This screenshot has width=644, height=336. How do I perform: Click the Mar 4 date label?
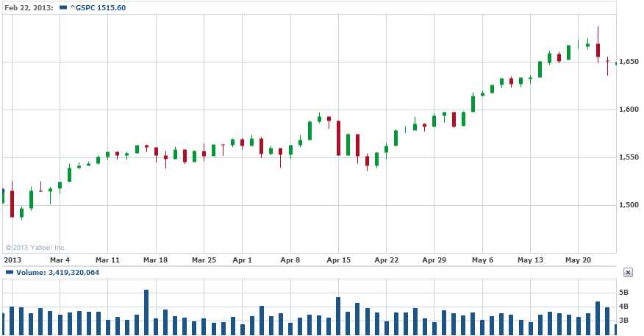click(60, 260)
